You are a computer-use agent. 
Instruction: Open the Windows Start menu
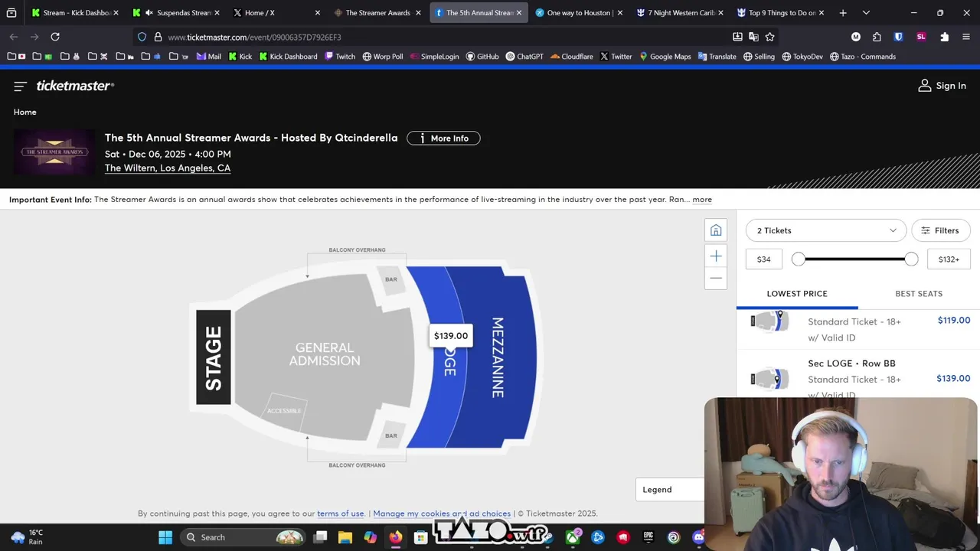[165, 537]
